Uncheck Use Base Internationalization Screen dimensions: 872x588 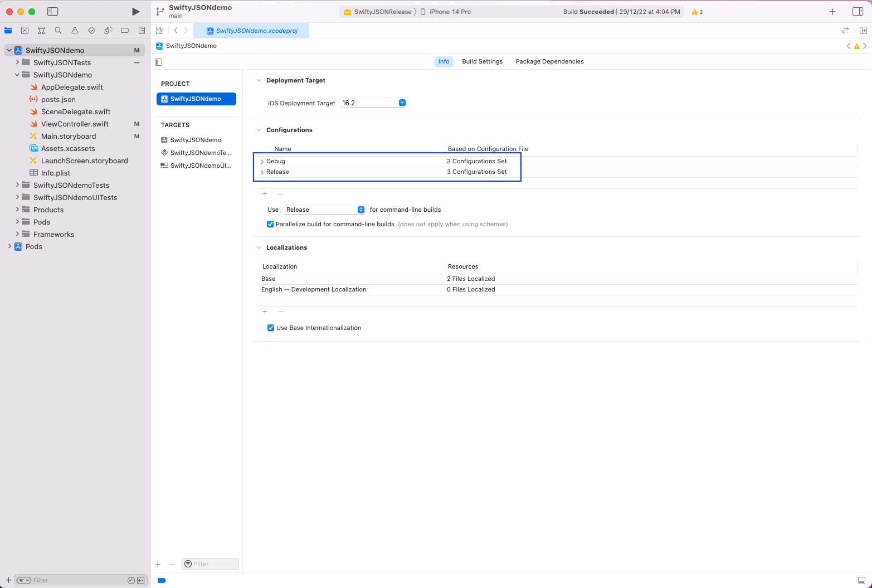(271, 328)
